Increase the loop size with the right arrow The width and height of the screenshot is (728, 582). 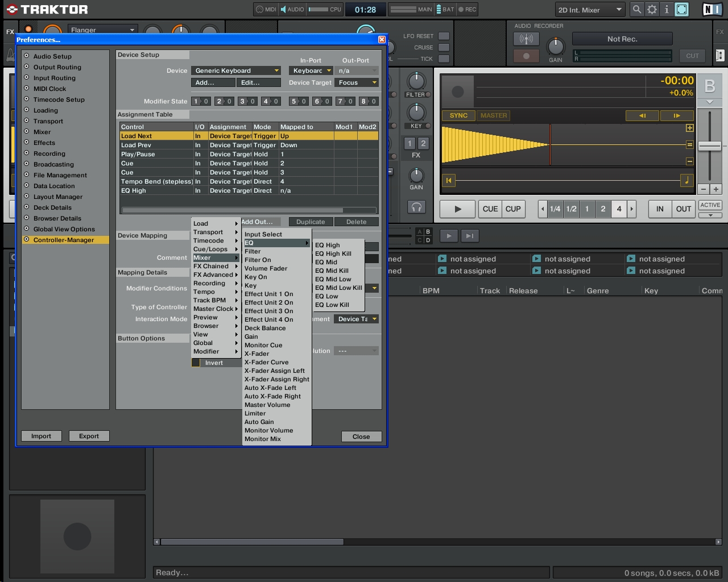point(631,209)
